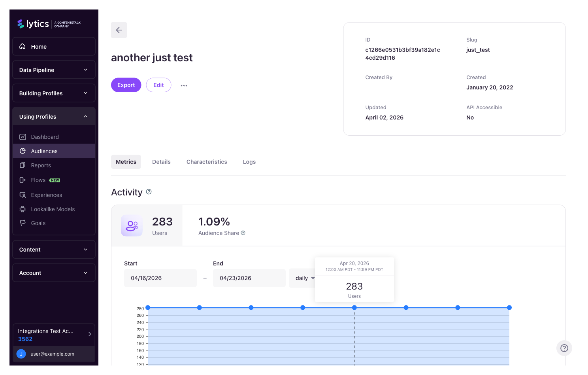Click the Audiences pie-chart icon

pos(23,151)
